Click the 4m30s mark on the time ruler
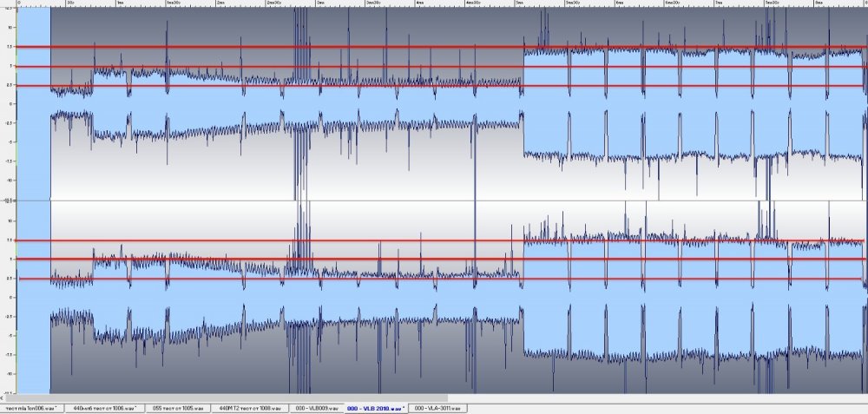The width and height of the screenshot is (868, 414). (472, 3)
